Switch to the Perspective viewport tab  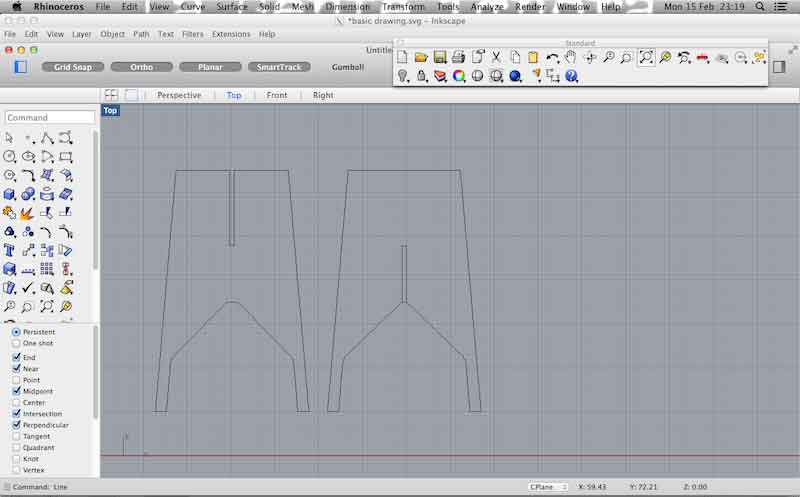179,95
